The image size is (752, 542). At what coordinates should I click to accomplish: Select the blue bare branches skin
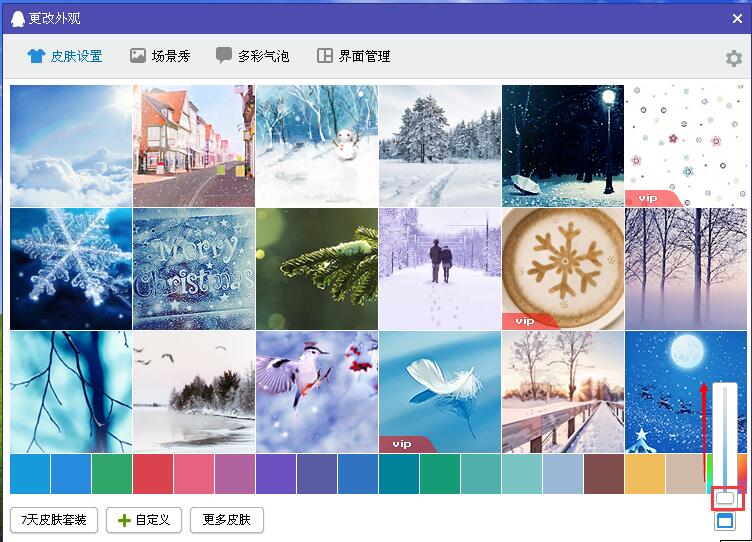pos(71,392)
